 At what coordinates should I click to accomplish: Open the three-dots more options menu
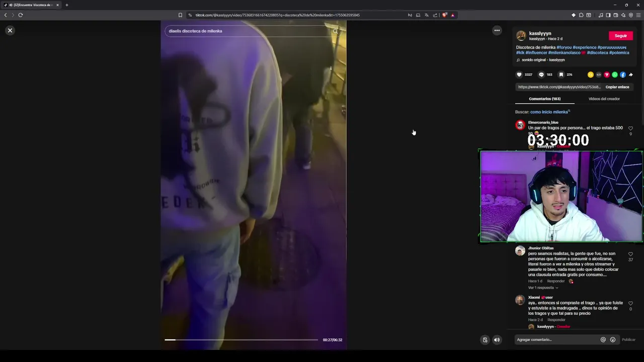click(x=497, y=31)
